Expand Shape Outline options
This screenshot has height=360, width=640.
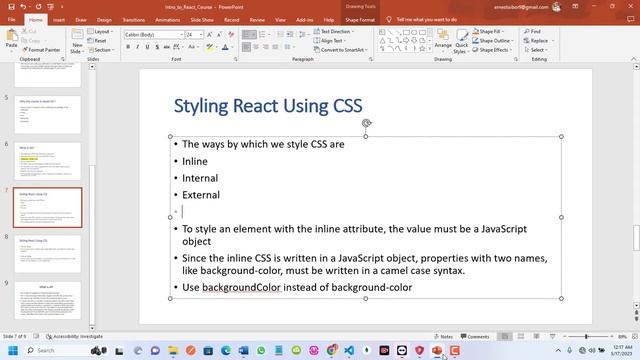493,40
